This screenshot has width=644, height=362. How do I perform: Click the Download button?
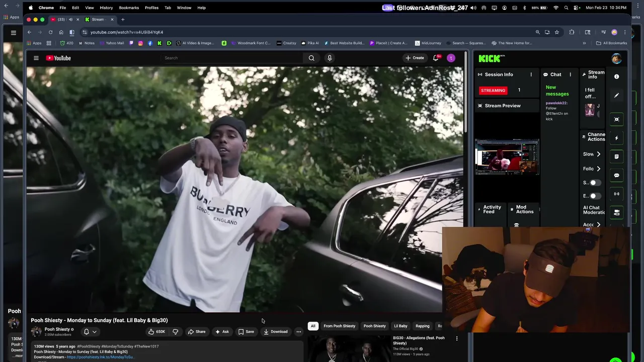coord(275,331)
